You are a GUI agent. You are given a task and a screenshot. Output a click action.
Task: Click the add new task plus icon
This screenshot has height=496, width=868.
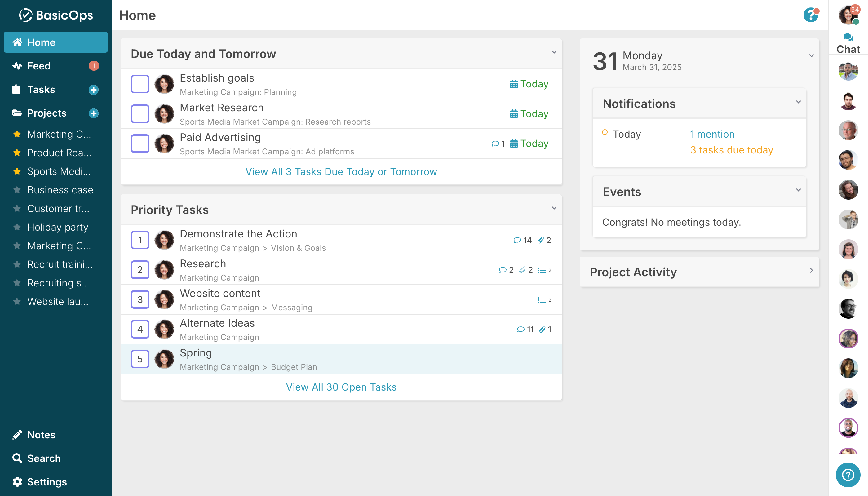94,90
